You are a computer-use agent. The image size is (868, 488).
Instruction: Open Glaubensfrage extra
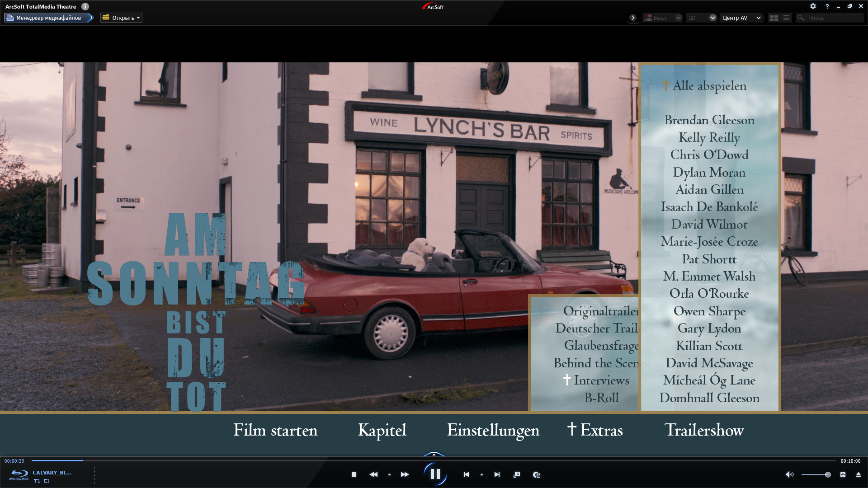(601, 346)
